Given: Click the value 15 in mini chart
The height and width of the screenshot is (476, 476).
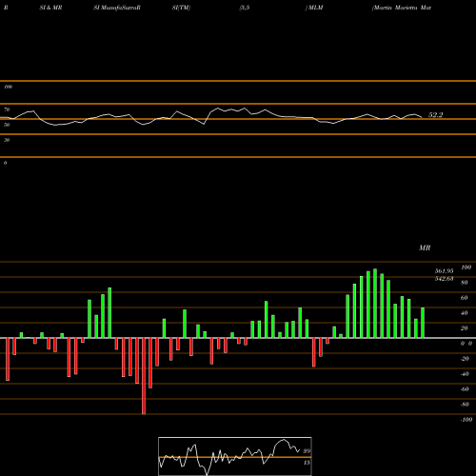Looking at the screenshot, I should tap(307, 463).
